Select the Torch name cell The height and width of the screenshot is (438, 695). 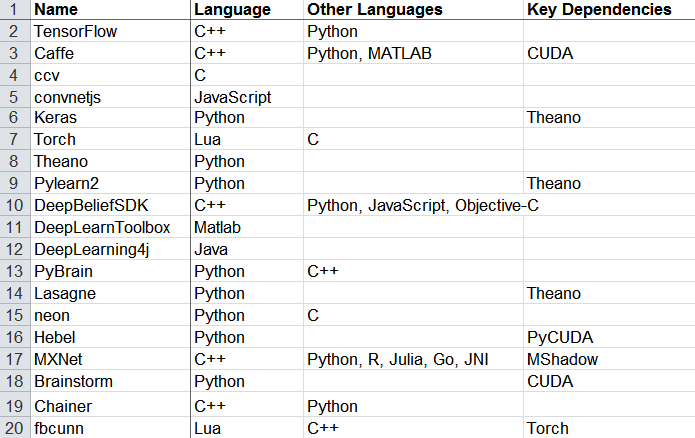(x=110, y=139)
